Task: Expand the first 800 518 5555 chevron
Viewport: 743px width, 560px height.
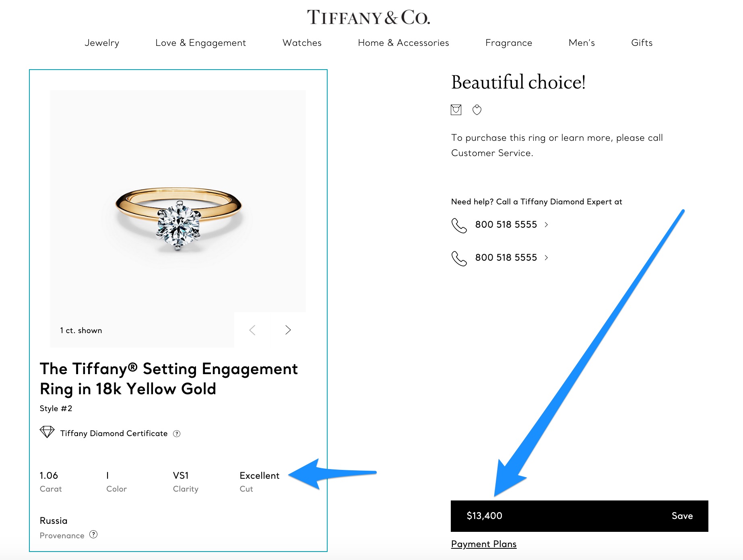Action: pyautogui.click(x=546, y=224)
